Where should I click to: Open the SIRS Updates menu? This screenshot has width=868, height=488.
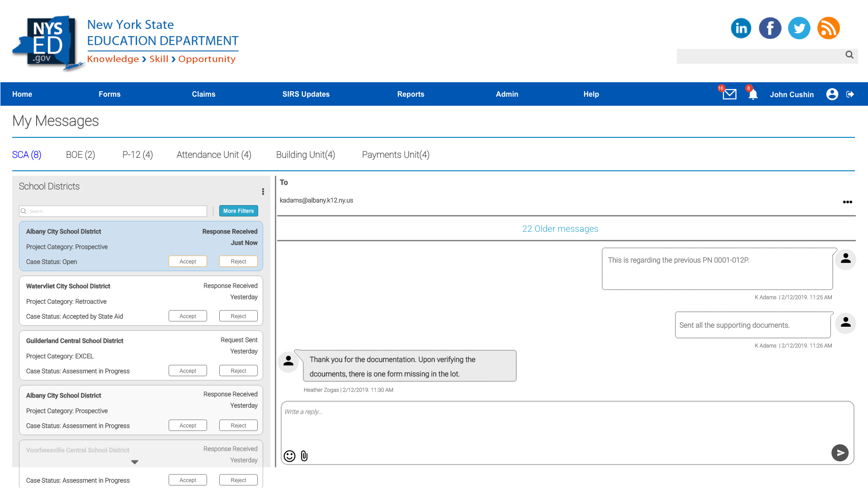point(306,94)
